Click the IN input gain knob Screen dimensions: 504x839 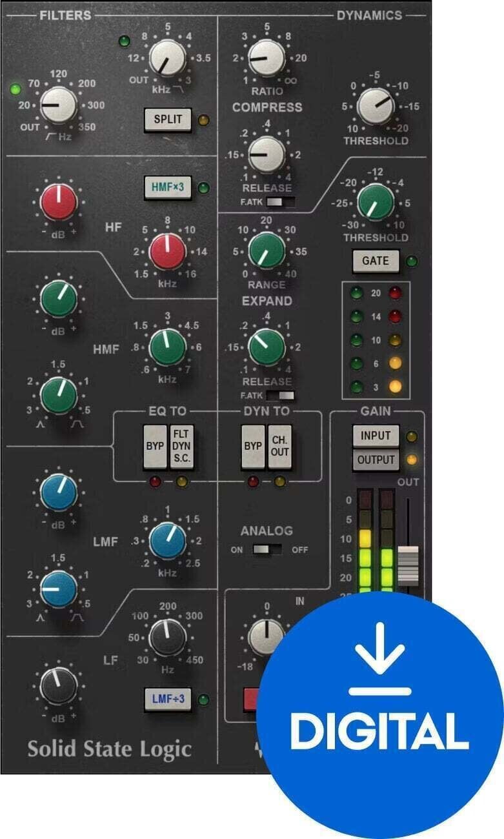(266, 638)
